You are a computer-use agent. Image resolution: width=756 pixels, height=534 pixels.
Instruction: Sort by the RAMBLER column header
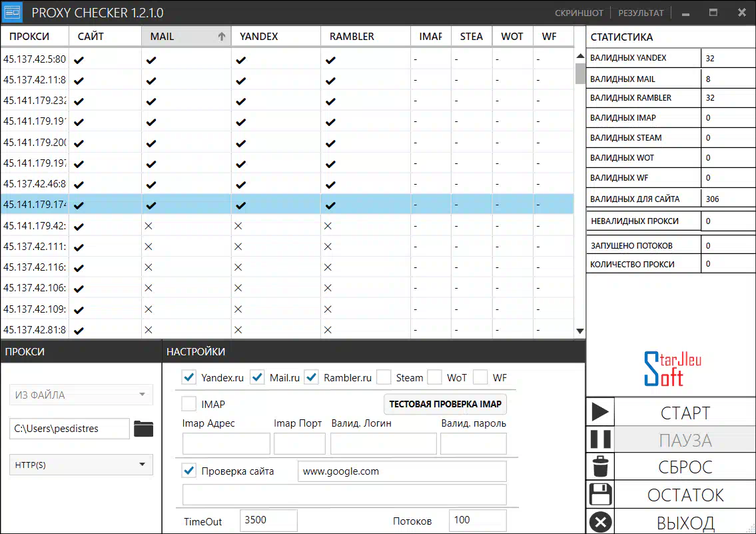click(x=366, y=36)
